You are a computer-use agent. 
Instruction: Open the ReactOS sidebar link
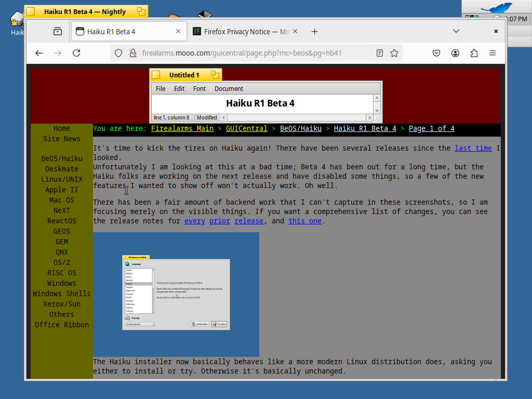[x=62, y=221]
